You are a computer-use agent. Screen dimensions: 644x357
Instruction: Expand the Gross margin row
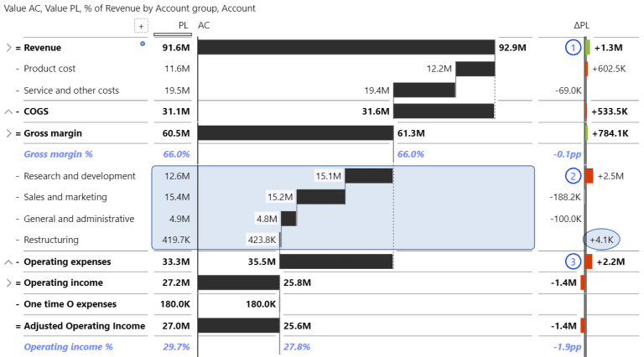(x=8, y=133)
